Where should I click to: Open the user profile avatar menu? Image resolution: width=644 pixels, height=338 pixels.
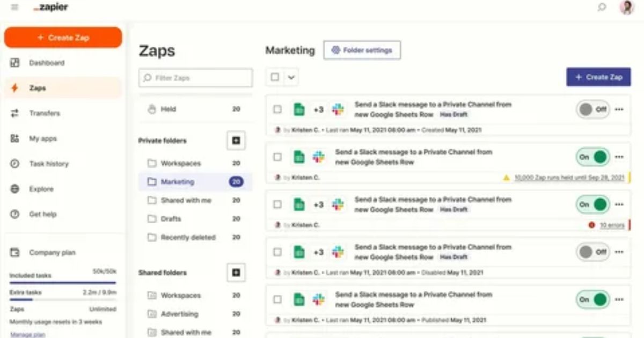(x=627, y=8)
